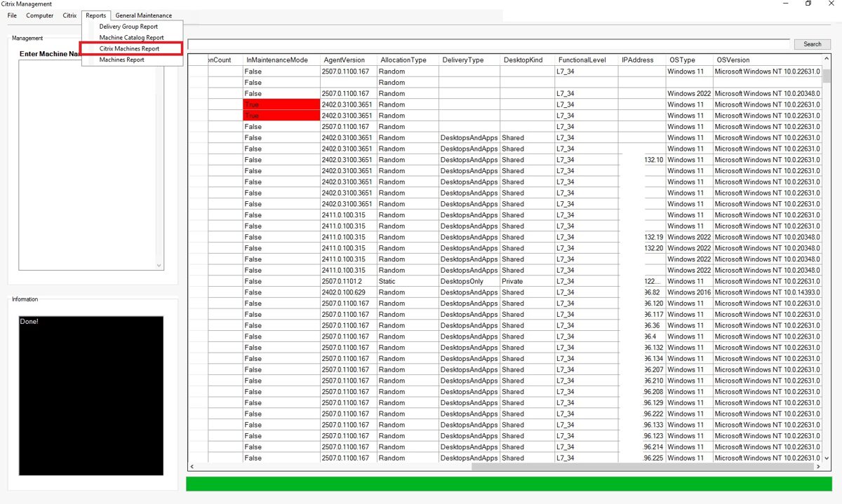Viewport: 842px width, 504px height.
Task: Select IP address cell ending 96.214
Action: tap(641, 447)
